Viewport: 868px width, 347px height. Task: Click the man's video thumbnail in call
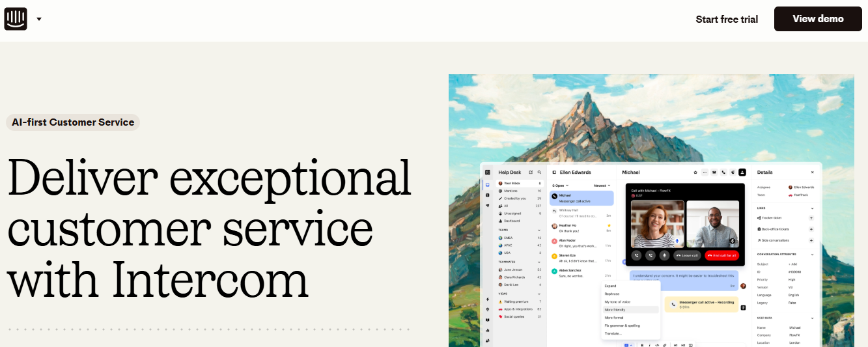coord(713,223)
